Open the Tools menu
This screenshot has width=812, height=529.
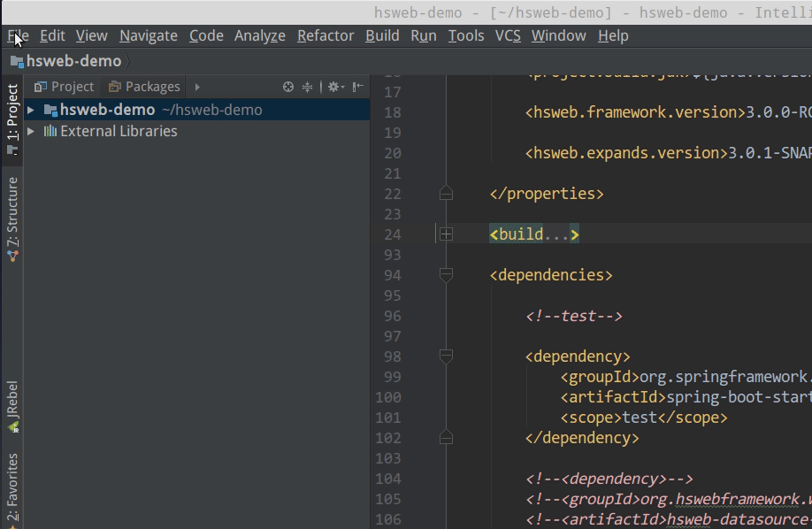pyautogui.click(x=466, y=35)
